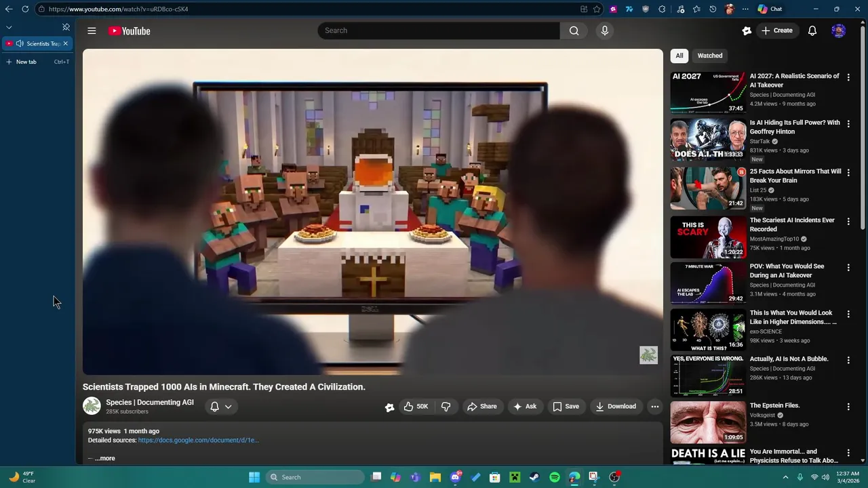Go to the YouTube home logo
The height and width of the screenshot is (488, 868).
tap(129, 30)
